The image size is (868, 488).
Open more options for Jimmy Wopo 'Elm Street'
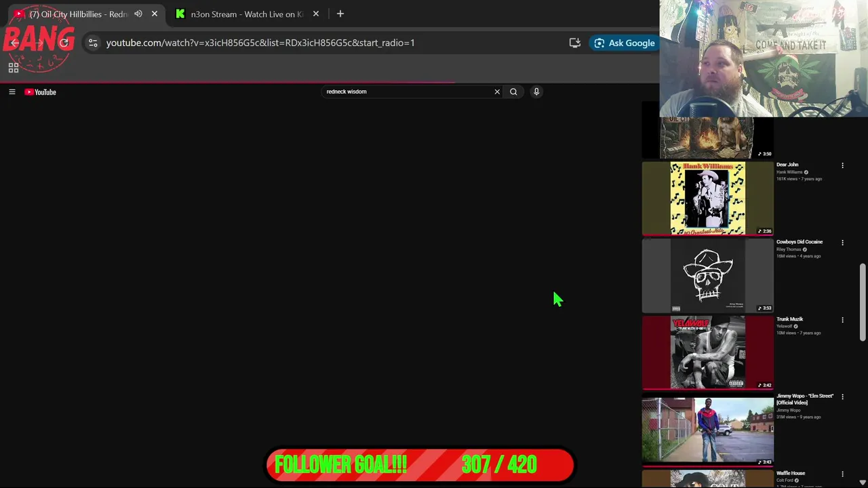[x=842, y=397]
